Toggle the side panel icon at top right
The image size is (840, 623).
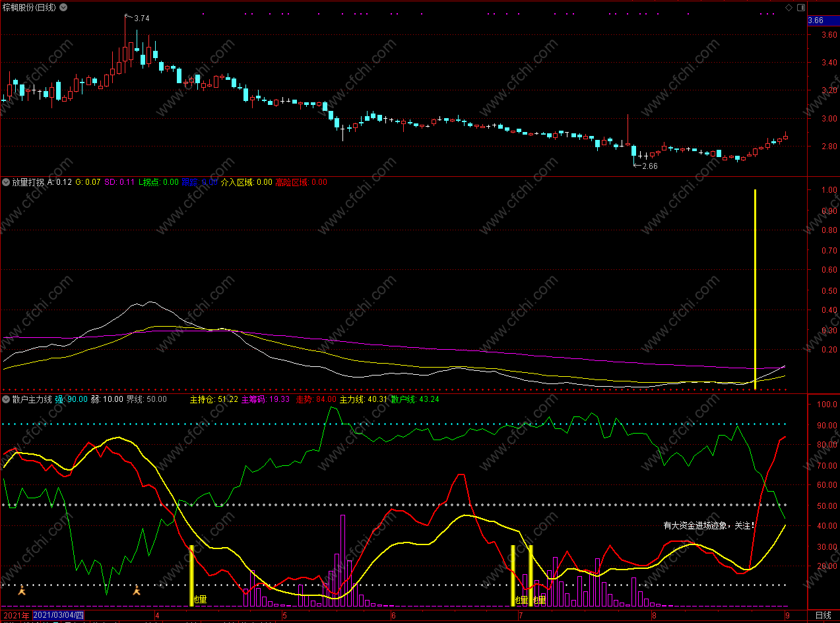point(800,7)
